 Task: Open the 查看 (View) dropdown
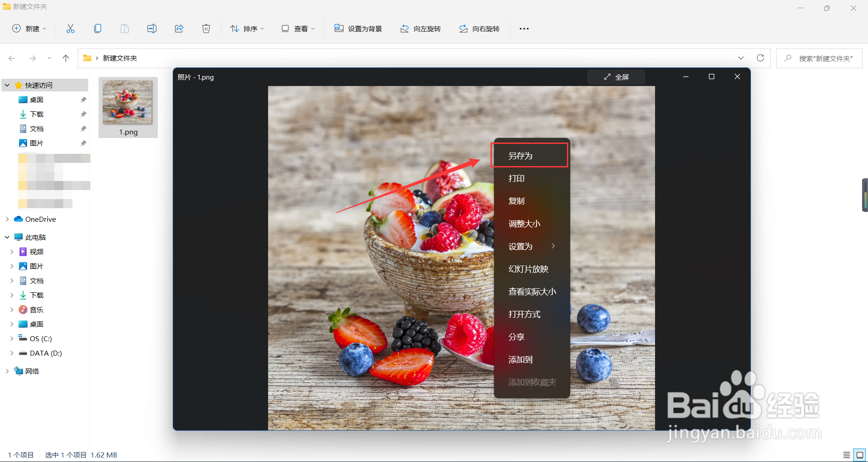click(298, 29)
